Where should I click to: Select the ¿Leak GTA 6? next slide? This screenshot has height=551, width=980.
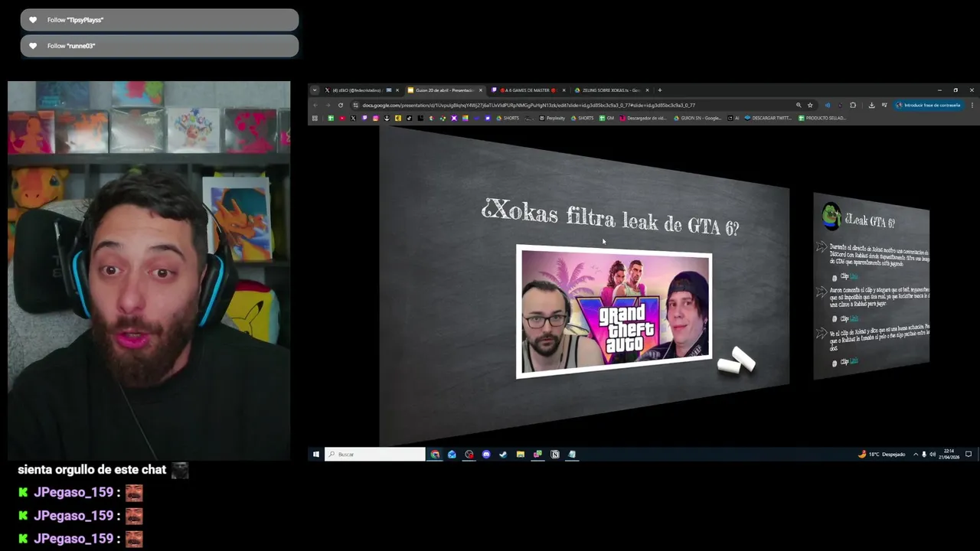[x=871, y=286]
